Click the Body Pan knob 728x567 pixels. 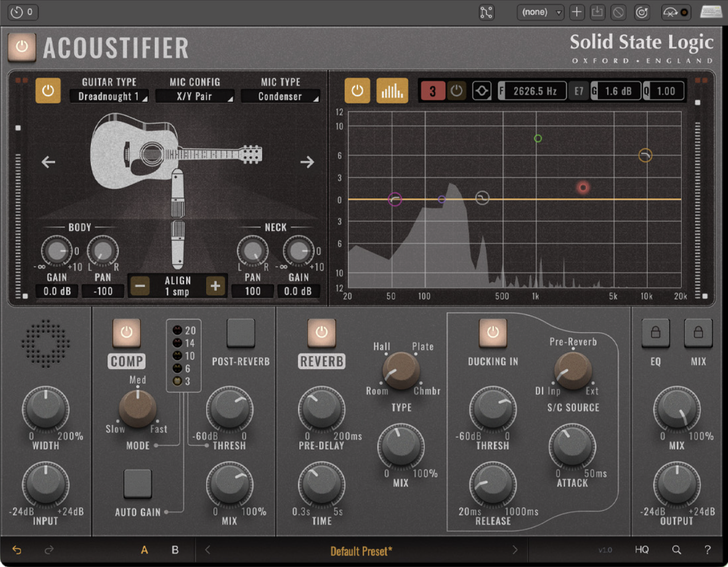(x=103, y=251)
